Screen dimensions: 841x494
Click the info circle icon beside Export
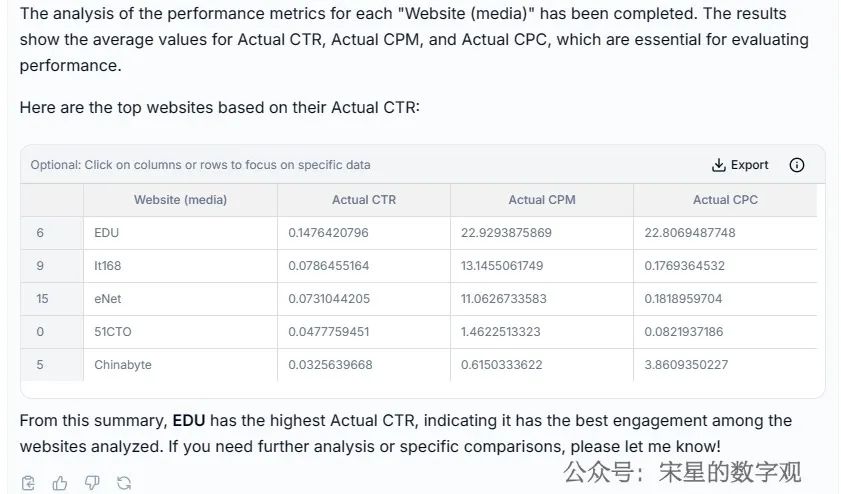click(x=797, y=165)
